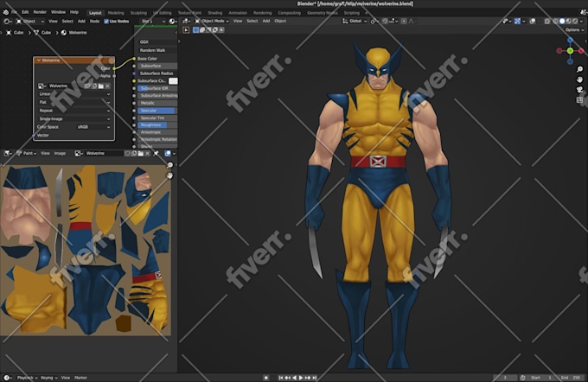Screen dimensions: 588x382
Task: Click the Wolverine material icon in breadcrumb
Action: 64,33
